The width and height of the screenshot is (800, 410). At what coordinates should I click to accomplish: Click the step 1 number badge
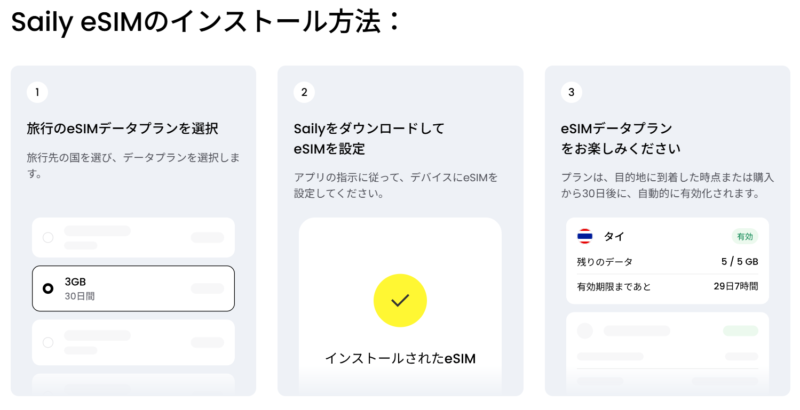coord(37,93)
